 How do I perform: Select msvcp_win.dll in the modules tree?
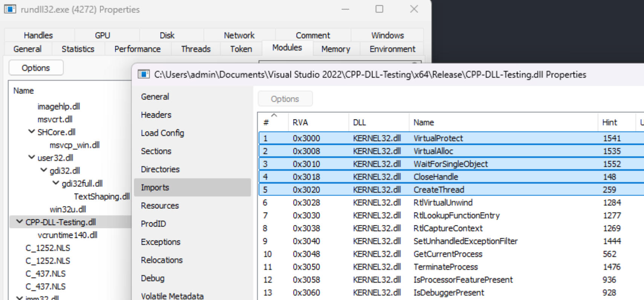pos(75,145)
